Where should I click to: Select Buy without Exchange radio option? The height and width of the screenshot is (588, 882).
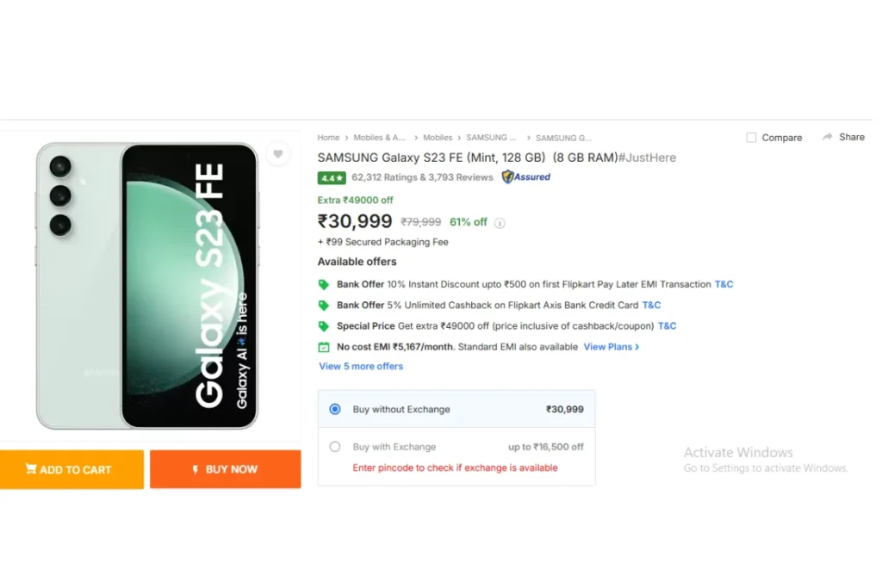pyautogui.click(x=335, y=409)
